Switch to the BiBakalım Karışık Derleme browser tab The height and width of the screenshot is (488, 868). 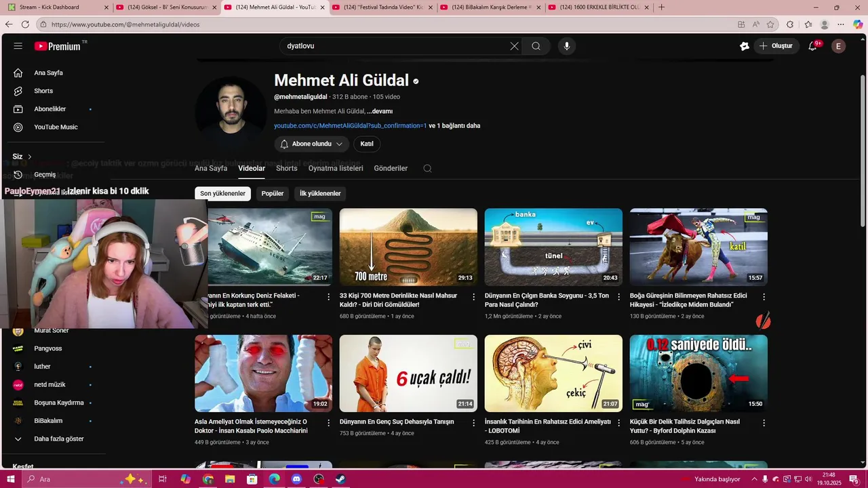point(490,7)
